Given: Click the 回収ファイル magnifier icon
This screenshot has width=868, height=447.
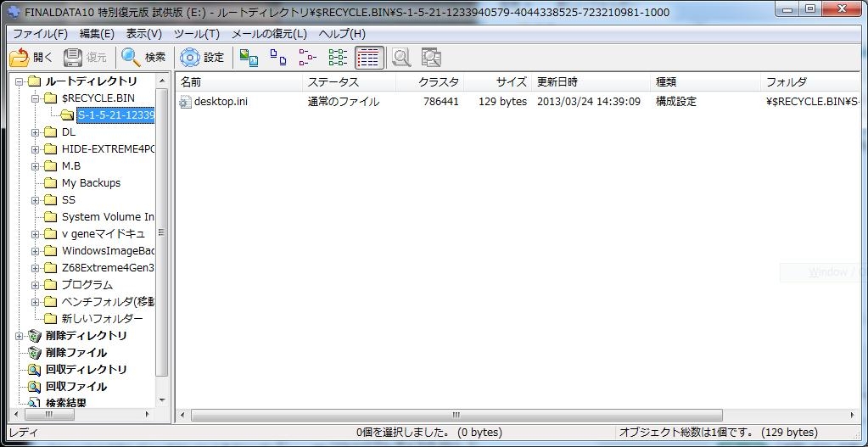Looking at the screenshot, I should pos(35,387).
